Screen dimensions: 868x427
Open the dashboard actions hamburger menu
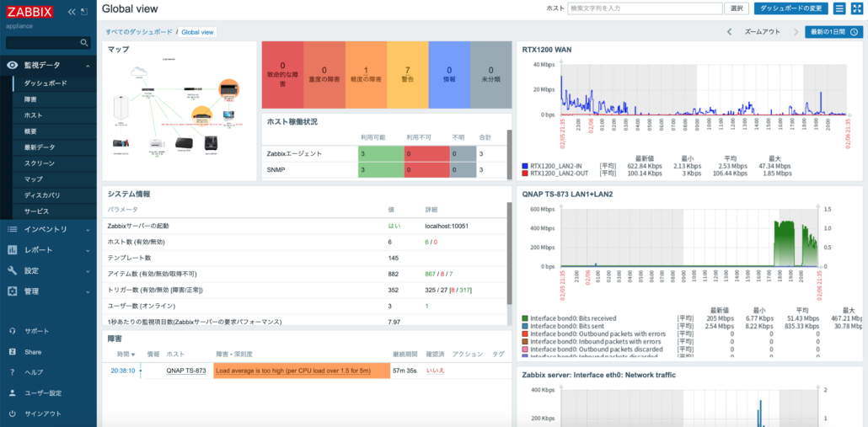(839, 8)
